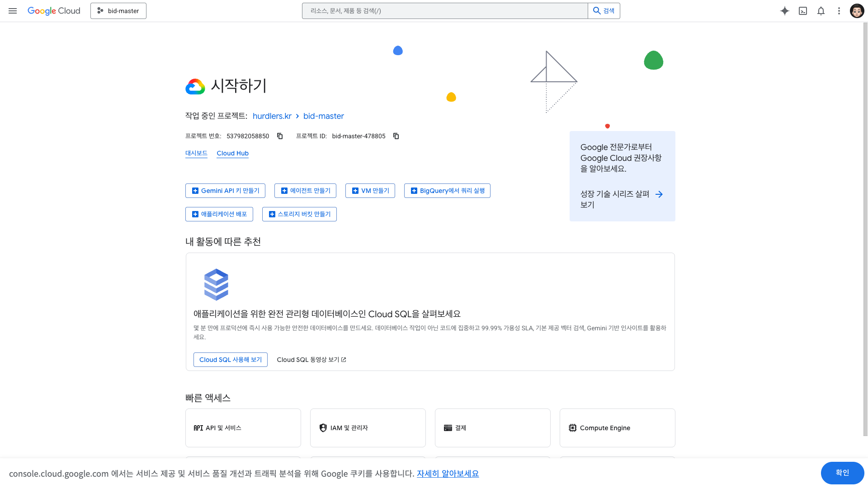Open the bid-master project picker
Screen dimensions: 868x488
118,11
